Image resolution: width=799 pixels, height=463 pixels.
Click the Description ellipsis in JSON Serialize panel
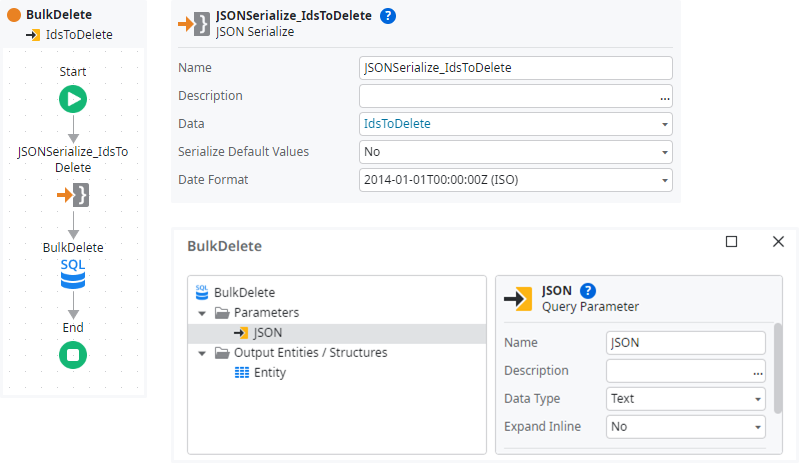click(x=664, y=97)
